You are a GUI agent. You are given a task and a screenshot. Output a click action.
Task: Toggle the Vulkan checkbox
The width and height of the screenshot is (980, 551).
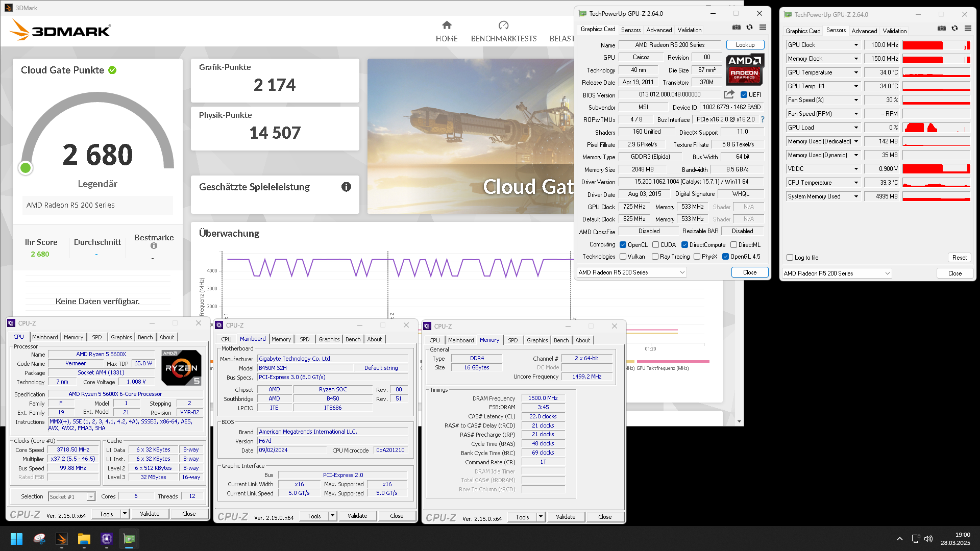(623, 257)
